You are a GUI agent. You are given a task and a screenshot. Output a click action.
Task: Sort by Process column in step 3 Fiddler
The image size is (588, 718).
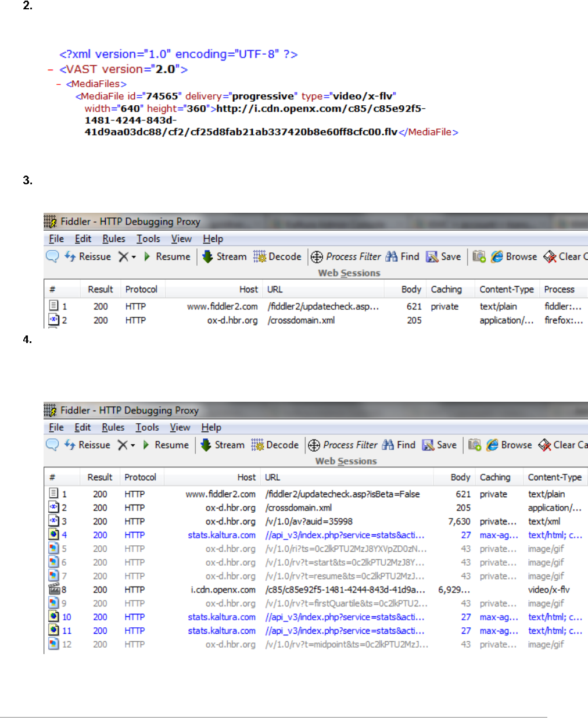tap(559, 290)
